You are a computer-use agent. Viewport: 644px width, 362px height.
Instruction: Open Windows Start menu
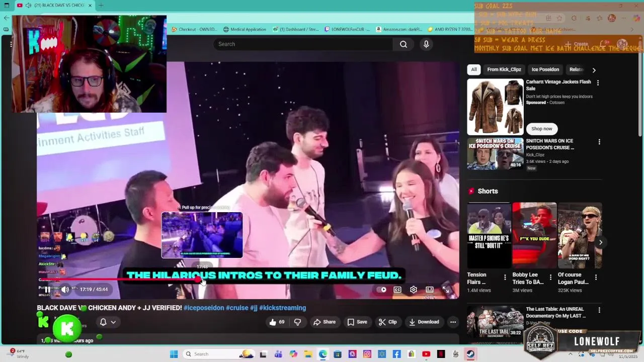[x=174, y=354]
